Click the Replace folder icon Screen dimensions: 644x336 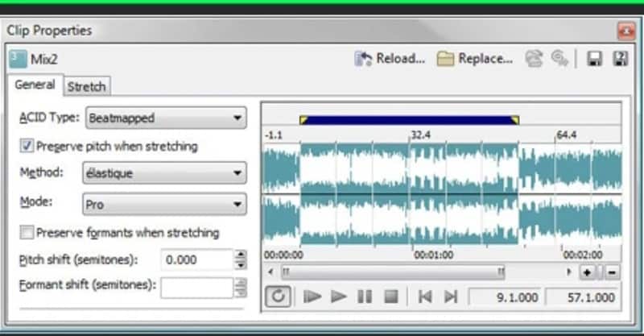(x=445, y=59)
